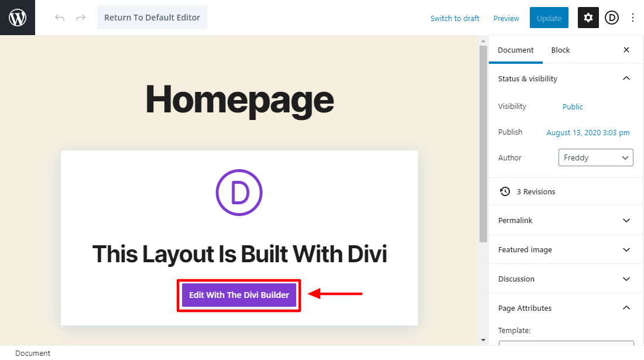The width and height of the screenshot is (644, 360).
Task: Open the three-dot more options menu
Action: (633, 18)
